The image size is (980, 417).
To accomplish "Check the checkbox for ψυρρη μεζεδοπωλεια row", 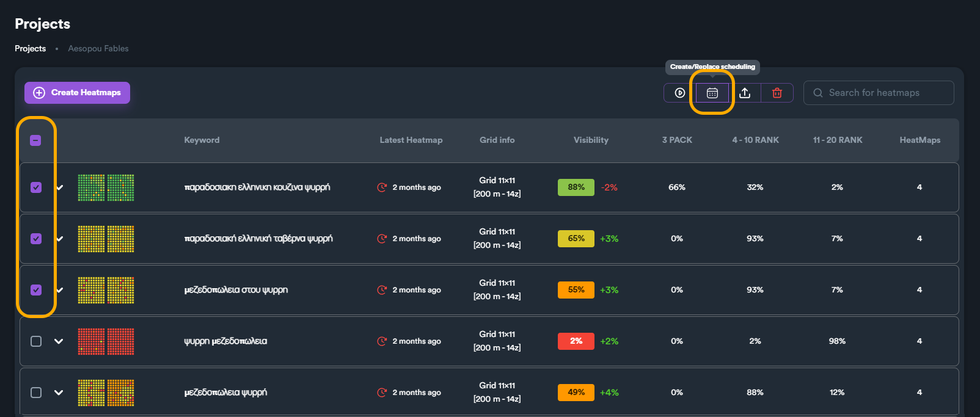I will pyautogui.click(x=36, y=341).
